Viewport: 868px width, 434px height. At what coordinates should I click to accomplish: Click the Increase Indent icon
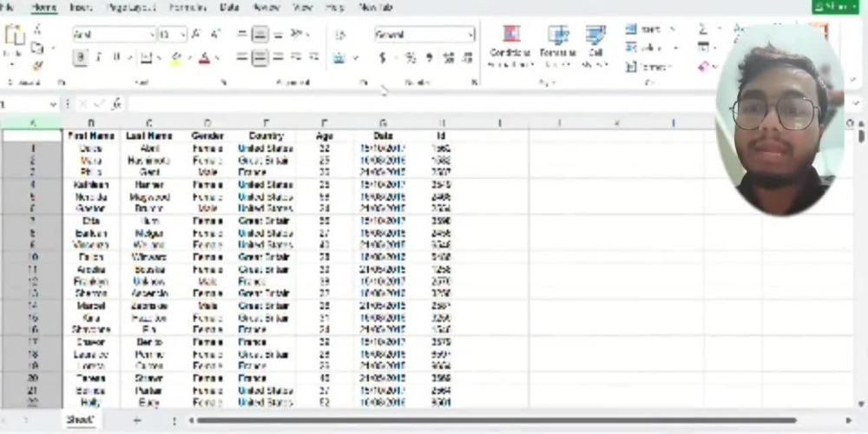click(314, 57)
